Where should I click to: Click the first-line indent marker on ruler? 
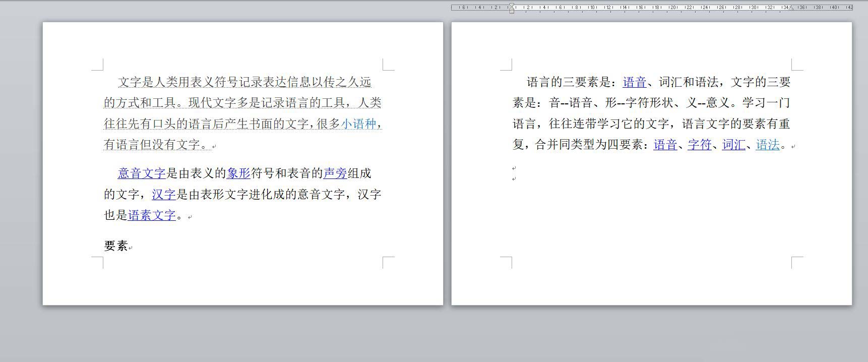512,5
